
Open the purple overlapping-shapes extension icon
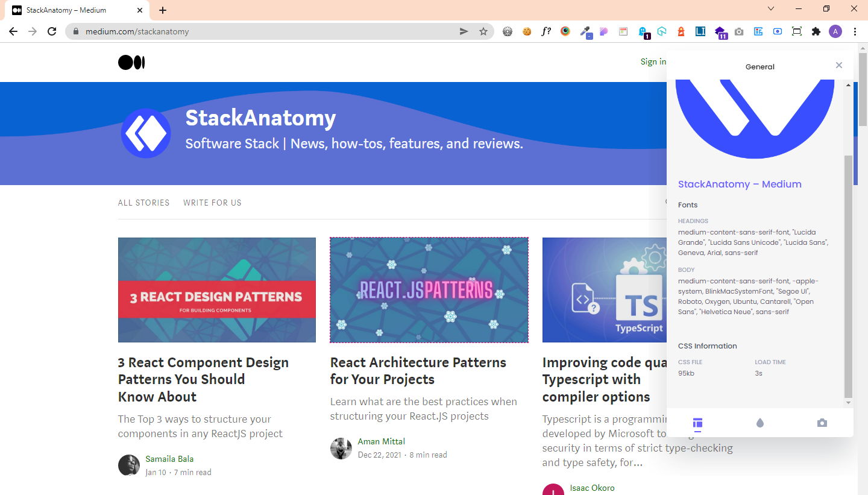tap(603, 31)
